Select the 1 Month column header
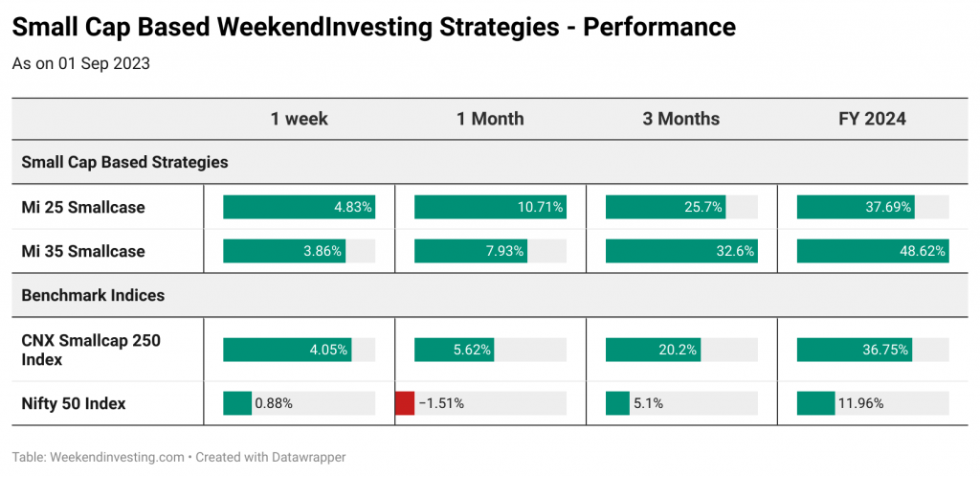The height and width of the screenshot is (477, 980). (x=490, y=119)
